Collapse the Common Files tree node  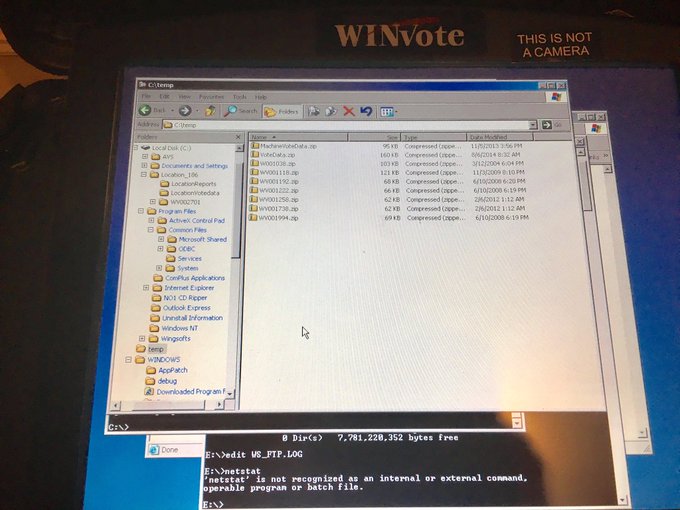[x=150, y=229]
